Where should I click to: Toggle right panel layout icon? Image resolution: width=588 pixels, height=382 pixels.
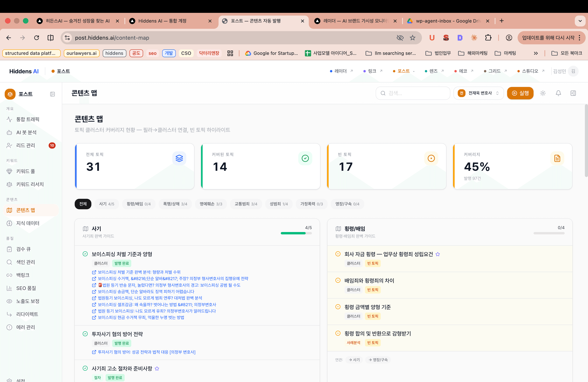573,93
